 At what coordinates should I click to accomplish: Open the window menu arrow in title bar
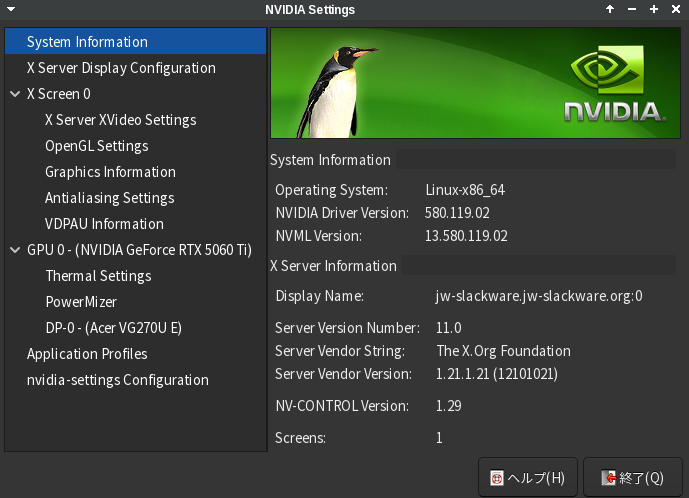(10, 9)
